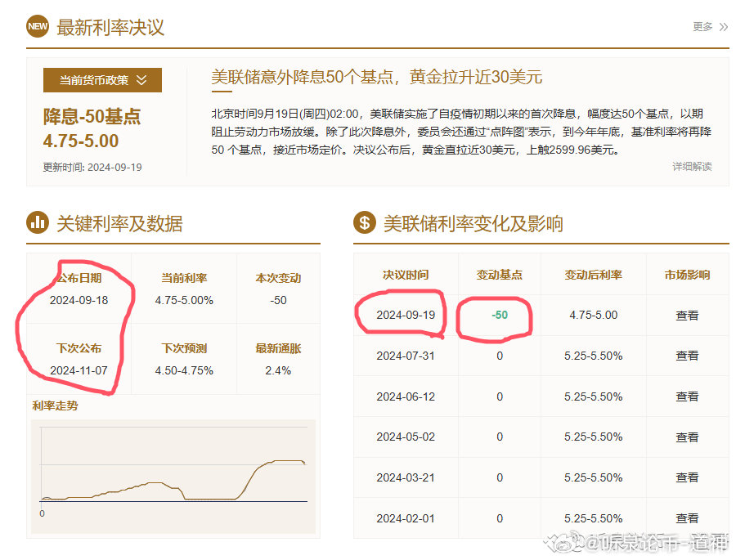Screen dimensions: 736x560
Task: Click 4.75-5.00 in the 2024-09-19 row
Action: (594, 315)
